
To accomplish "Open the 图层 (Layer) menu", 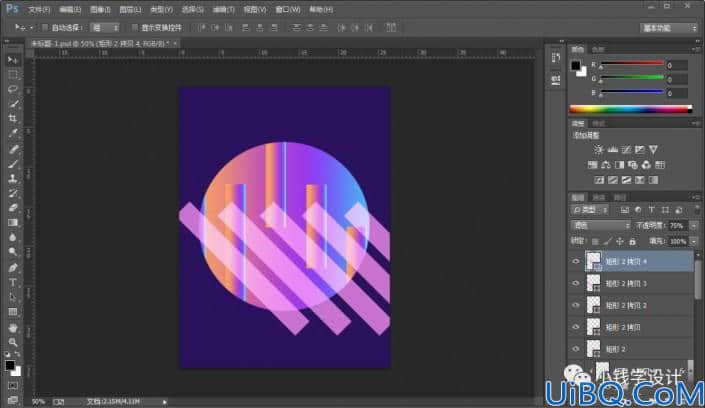I will (130, 9).
